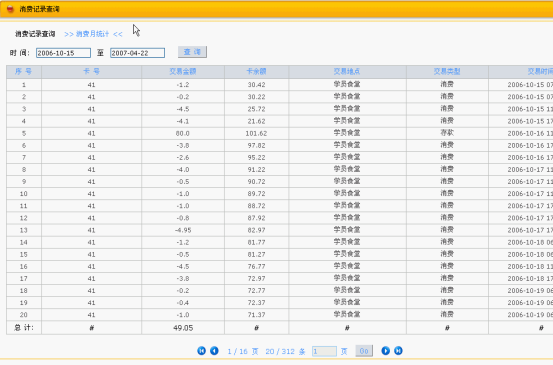Sort by 交易地点 column header
The image size is (553, 365).
[x=347, y=72]
